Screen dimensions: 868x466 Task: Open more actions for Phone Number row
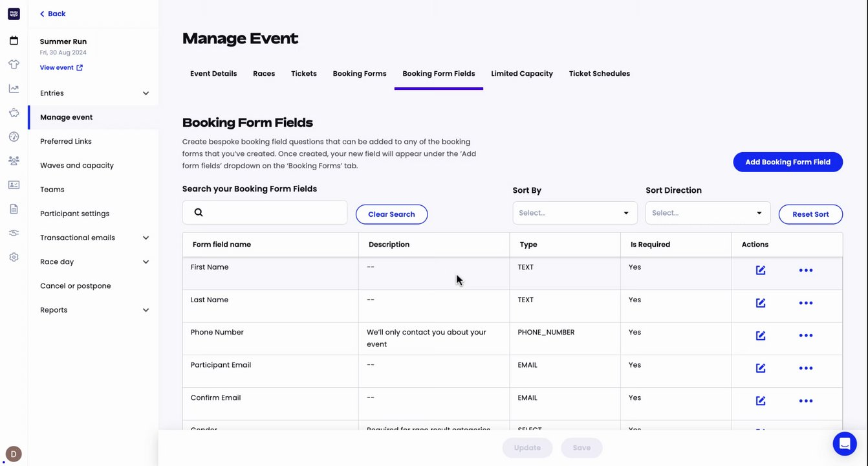pyautogui.click(x=805, y=336)
